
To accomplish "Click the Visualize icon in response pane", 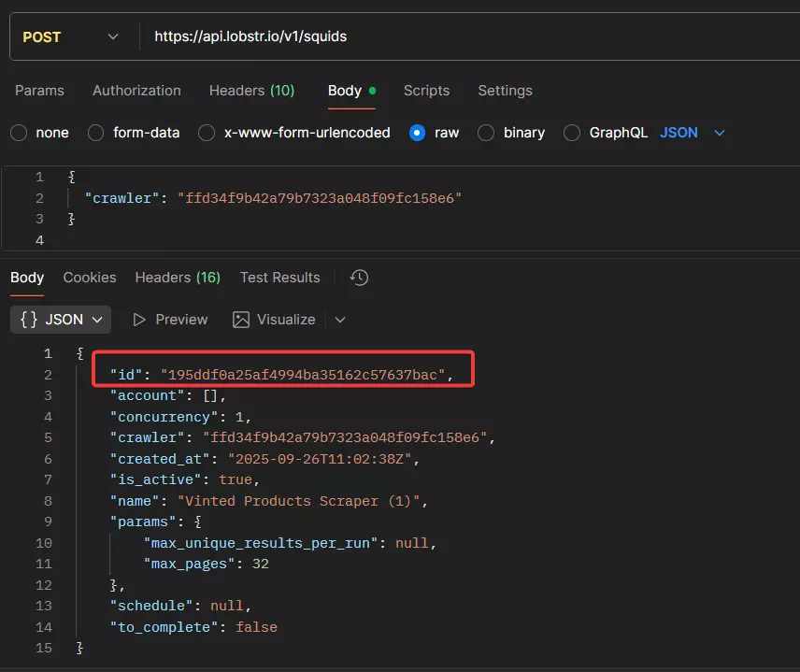I will point(242,320).
